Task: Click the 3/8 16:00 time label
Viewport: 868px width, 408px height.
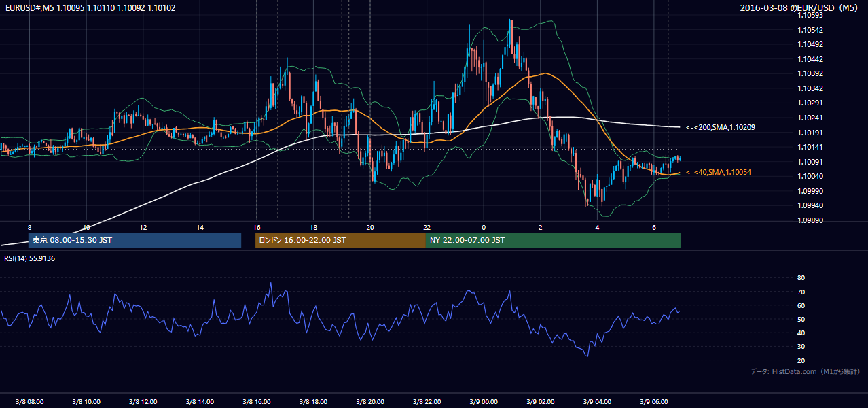Action: (x=256, y=402)
